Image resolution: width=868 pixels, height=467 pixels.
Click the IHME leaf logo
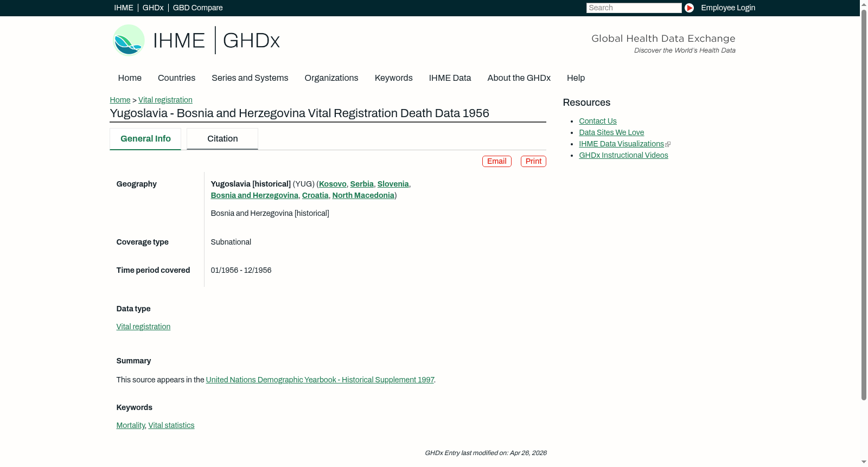click(x=129, y=40)
